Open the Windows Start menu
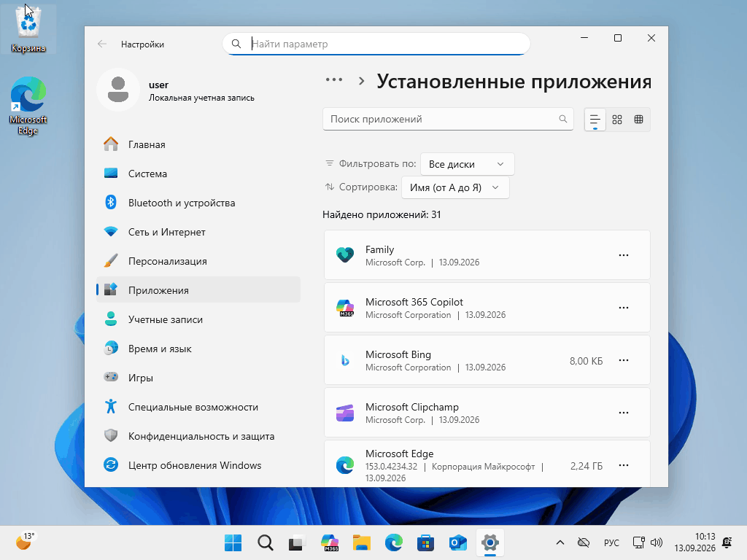This screenshot has width=747, height=560. tap(233, 542)
